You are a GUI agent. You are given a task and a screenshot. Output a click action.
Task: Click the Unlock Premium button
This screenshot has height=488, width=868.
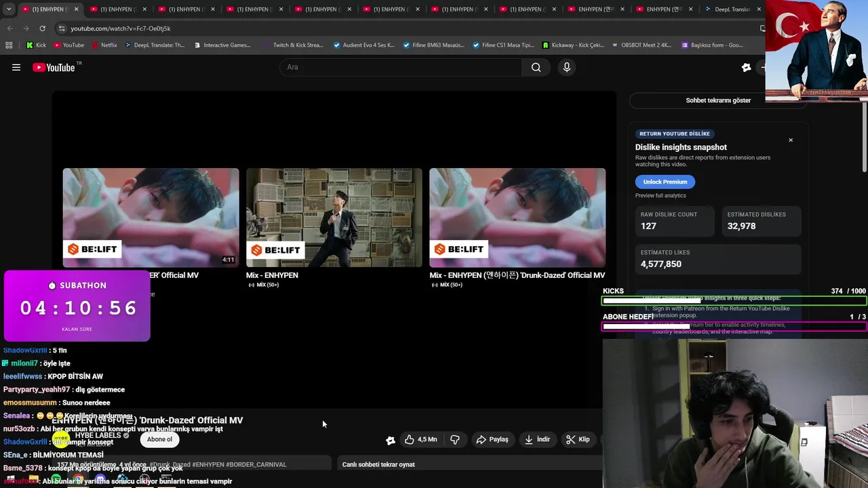coord(665,182)
